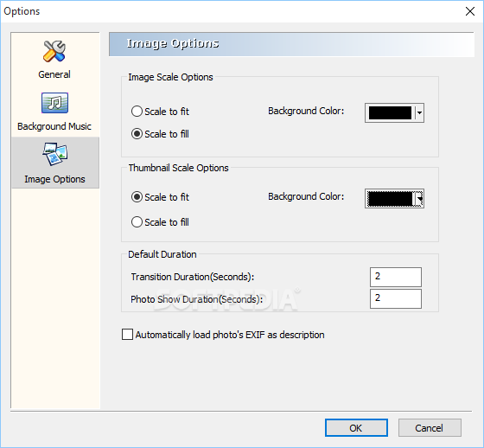
Task: Click the Image Options label in sidebar
Action: pyautogui.click(x=54, y=179)
